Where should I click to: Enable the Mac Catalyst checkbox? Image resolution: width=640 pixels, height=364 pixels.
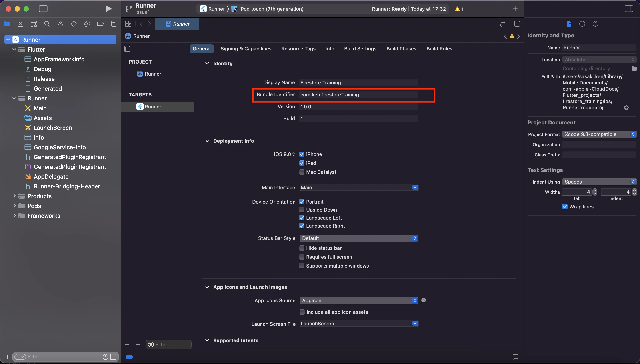click(x=302, y=172)
